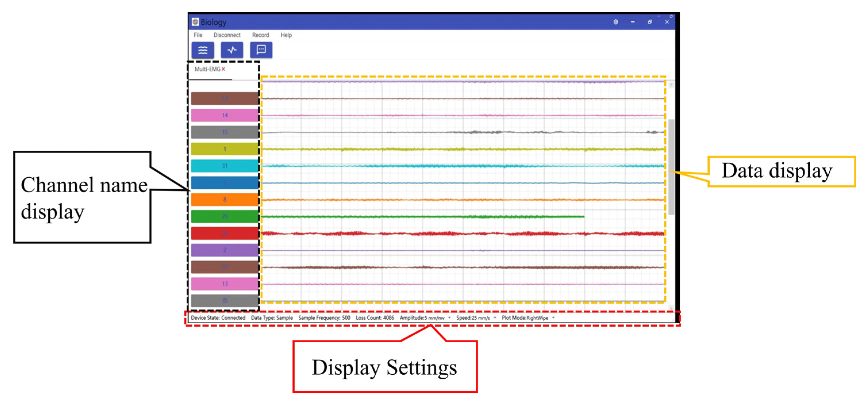Select the pink channel 13 label
The height and width of the screenshot is (409, 868).
pos(224,284)
